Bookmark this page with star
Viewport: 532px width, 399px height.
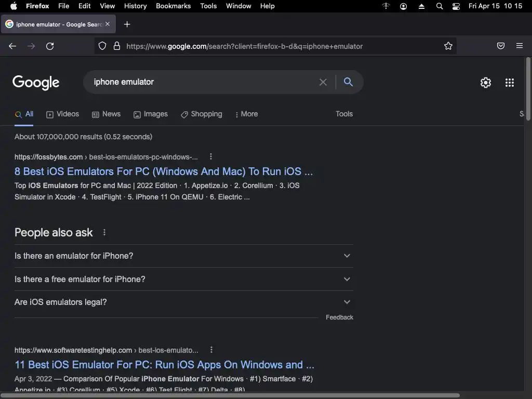[x=448, y=46]
